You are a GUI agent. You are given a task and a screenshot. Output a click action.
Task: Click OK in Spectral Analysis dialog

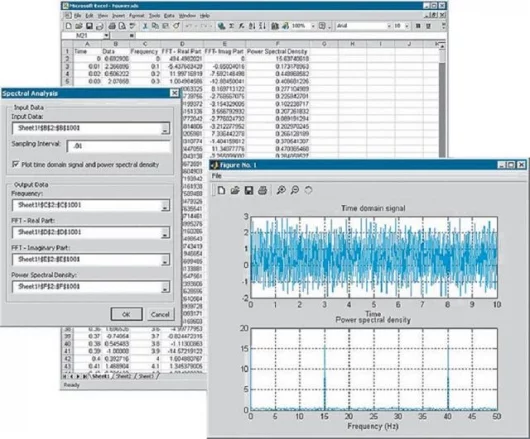[x=126, y=314]
